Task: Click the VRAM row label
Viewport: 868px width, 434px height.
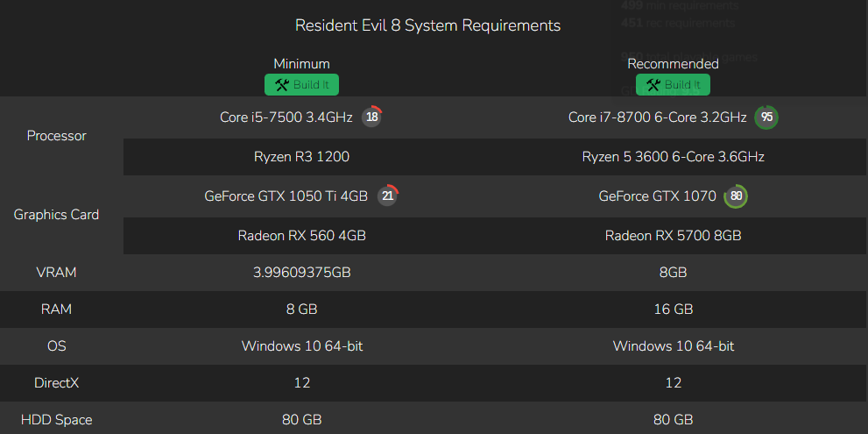Action: [x=56, y=273]
